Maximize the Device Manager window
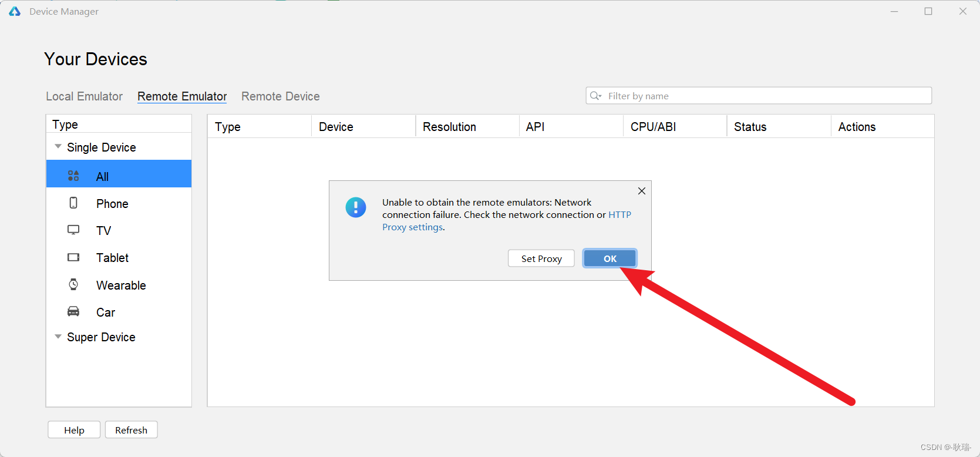 tap(928, 11)
